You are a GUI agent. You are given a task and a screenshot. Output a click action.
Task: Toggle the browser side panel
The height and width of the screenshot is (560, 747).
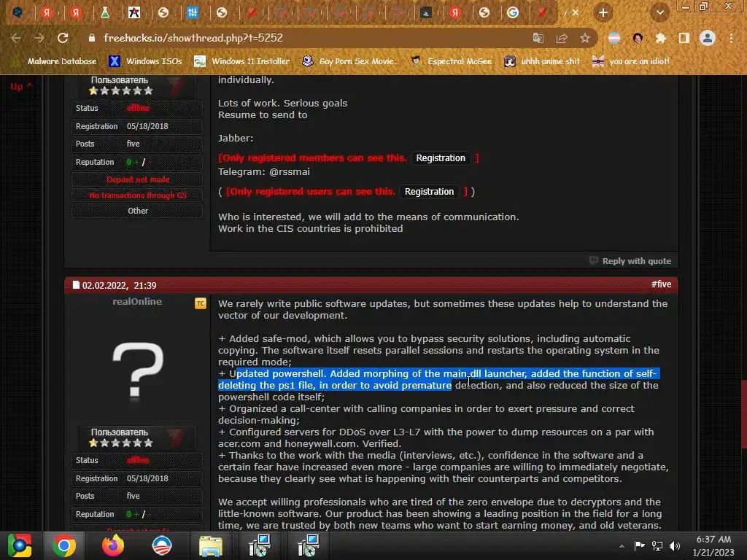coord(684,38)
